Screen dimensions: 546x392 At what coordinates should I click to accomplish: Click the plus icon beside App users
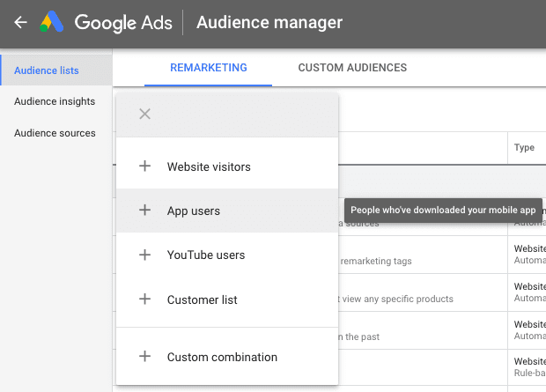145,211
